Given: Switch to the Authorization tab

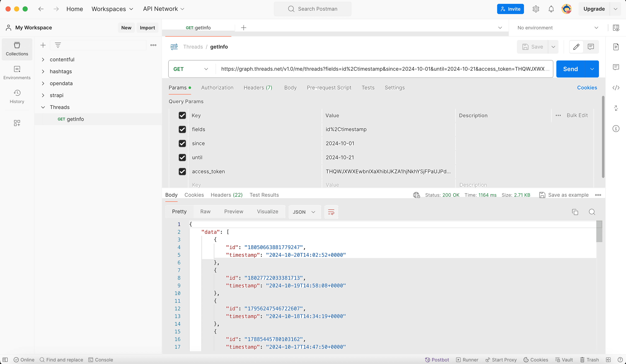Looking at the screenshot, I should [217, 87].
